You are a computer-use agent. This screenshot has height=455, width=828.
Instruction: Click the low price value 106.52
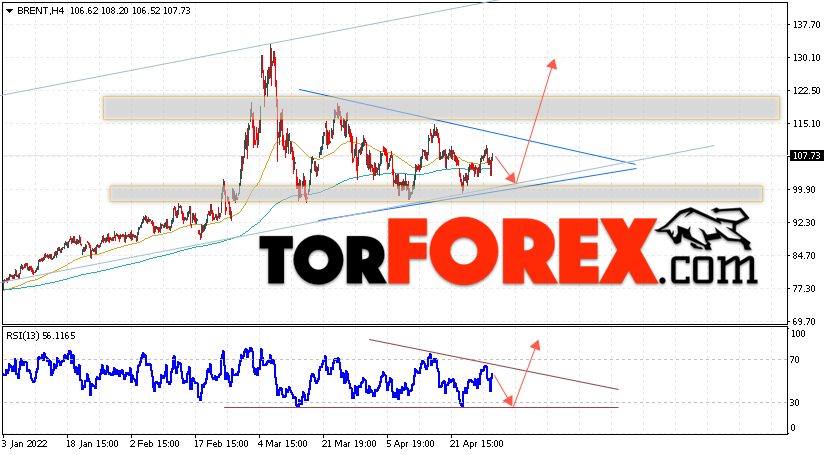click(146, 11)
